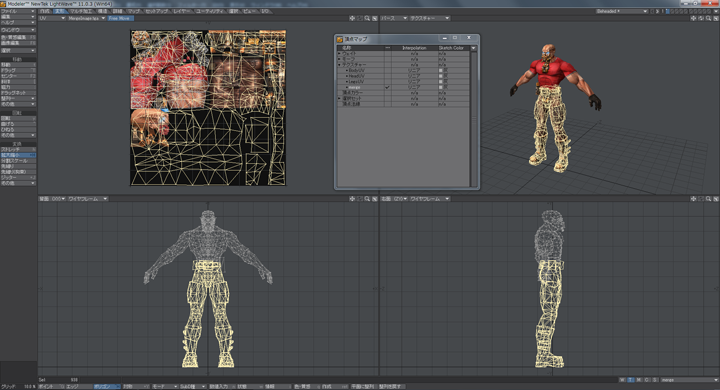Maximize the side-view wireframe viewport
The width and height of the screenshot is (720, 390).
pyautogui.click(x=716, y=199)
